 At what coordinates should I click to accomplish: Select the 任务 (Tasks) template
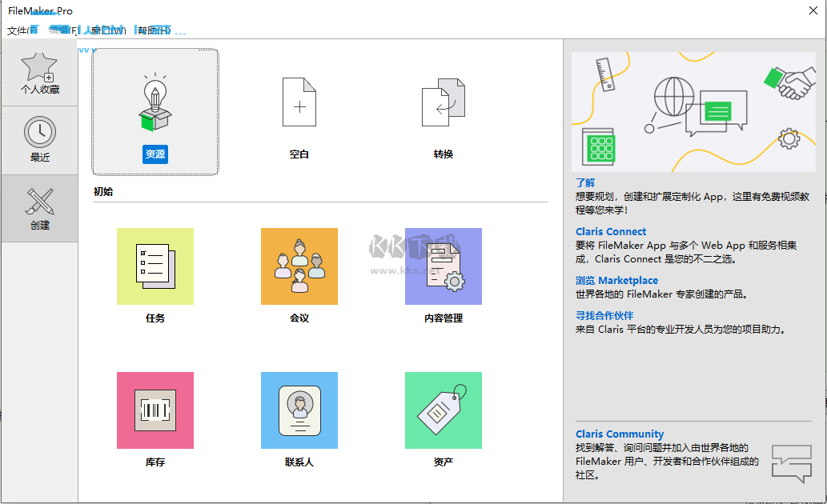coord(155,266)
